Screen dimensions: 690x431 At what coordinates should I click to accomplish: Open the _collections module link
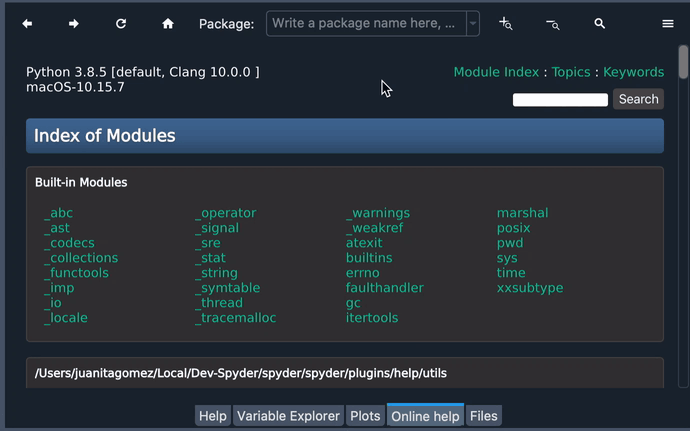pos(81,258)
